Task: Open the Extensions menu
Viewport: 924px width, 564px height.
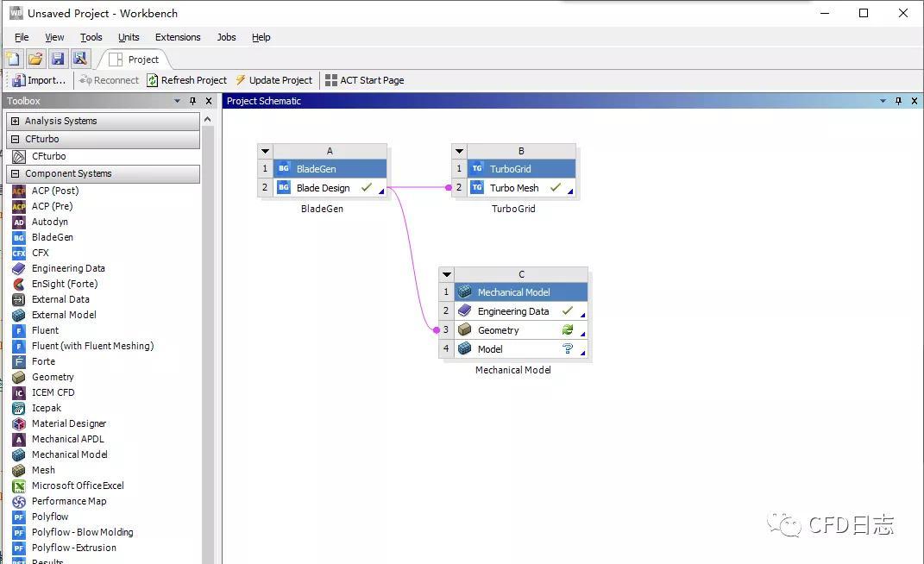Action: click(x=178, y=37)
